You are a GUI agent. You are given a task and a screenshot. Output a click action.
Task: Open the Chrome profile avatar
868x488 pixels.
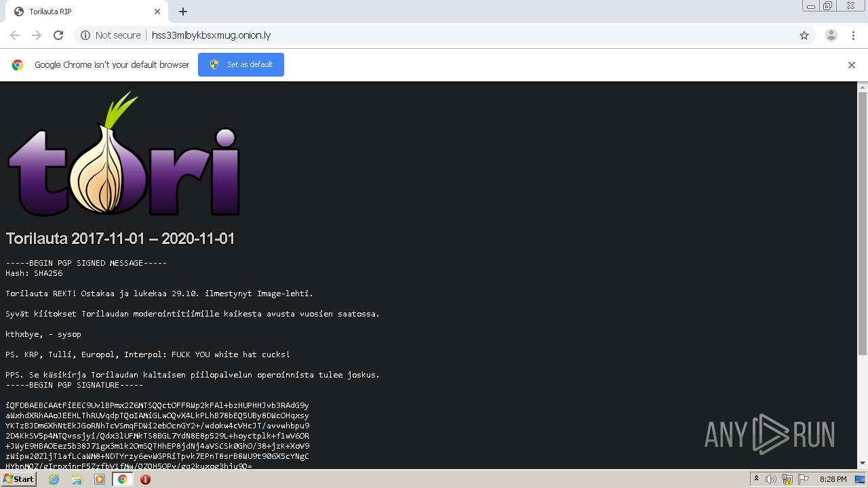click(831, 35)
